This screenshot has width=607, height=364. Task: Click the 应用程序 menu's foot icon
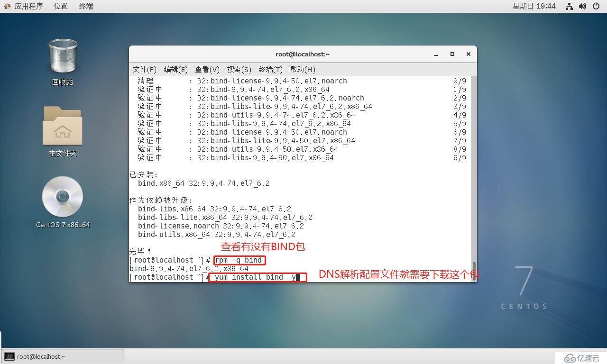7,6
